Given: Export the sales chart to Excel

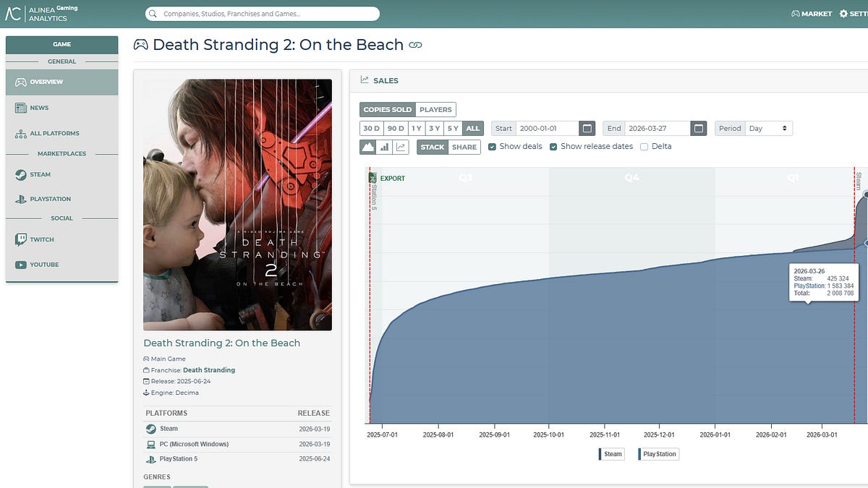Looking at the screenshot, I should [x=388, y=178].
